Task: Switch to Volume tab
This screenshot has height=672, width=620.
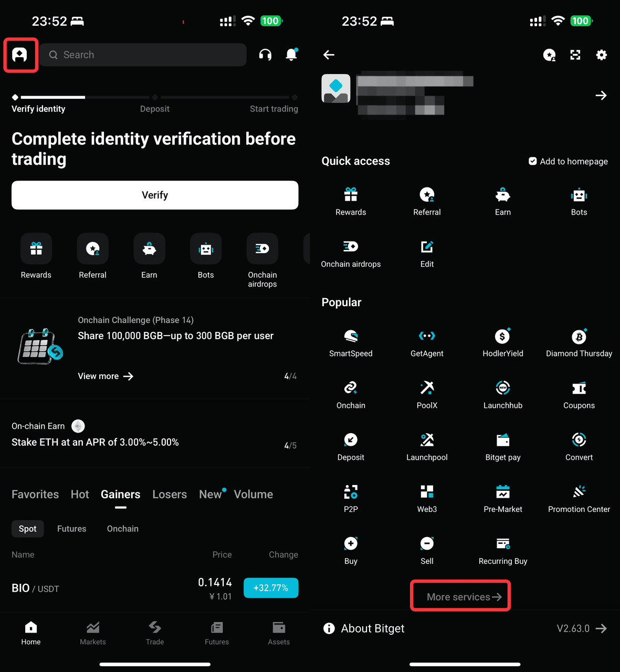Action: [254, 494]
